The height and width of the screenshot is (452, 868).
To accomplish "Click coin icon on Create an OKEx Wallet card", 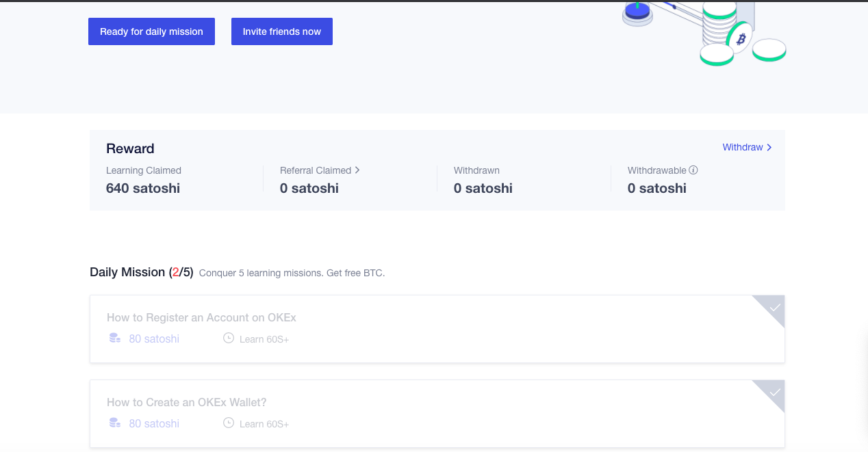I will click(x=115, y=423).
